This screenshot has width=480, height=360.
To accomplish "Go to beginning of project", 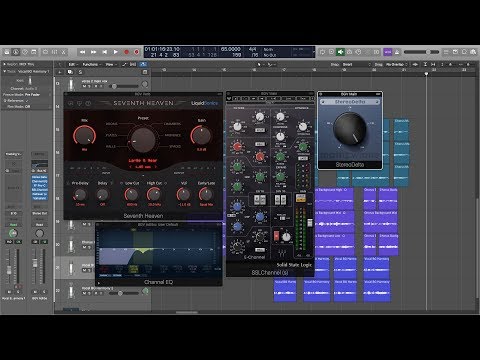I will coord(104,52).
